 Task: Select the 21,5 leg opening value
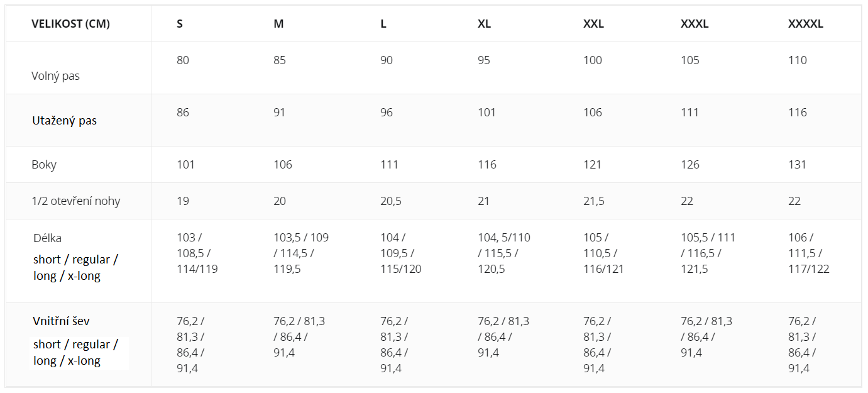click(594, 201)
